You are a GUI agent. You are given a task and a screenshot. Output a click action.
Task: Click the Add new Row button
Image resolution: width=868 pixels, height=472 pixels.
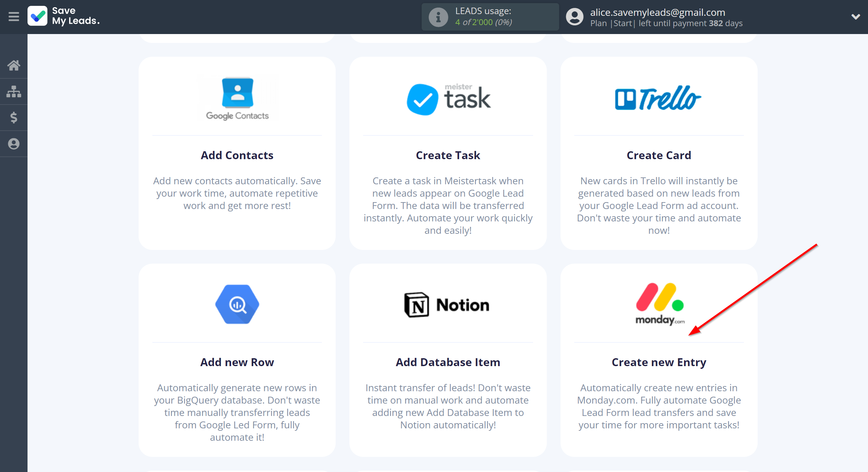[x=237, y=362]
